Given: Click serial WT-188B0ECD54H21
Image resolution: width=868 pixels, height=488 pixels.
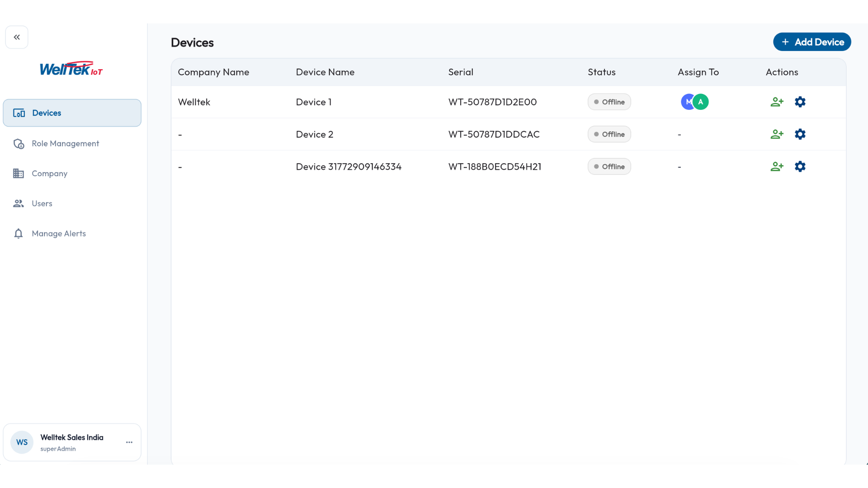Looking at the screenshot, I should point(495,167).
